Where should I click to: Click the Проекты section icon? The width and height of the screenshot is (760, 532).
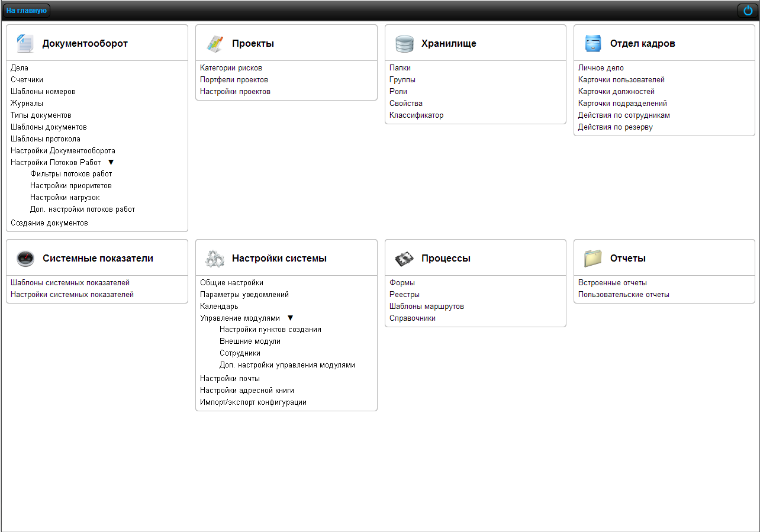pos(215,43)
